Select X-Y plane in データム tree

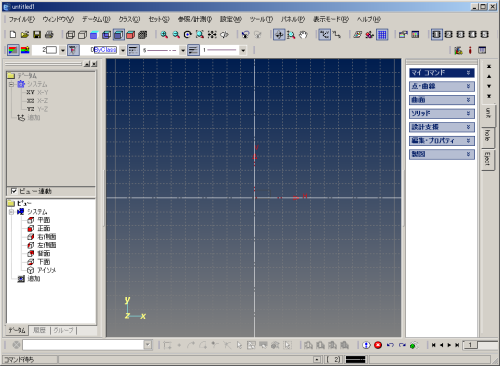click(42, 92)
